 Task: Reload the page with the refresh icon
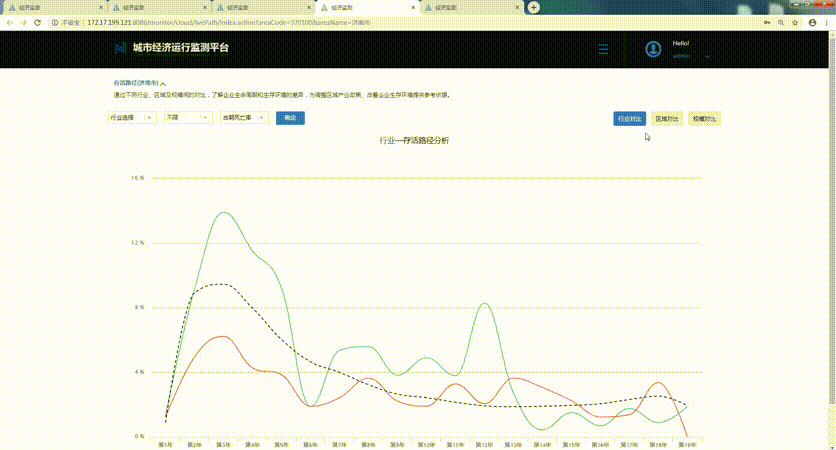pos(37,23)
